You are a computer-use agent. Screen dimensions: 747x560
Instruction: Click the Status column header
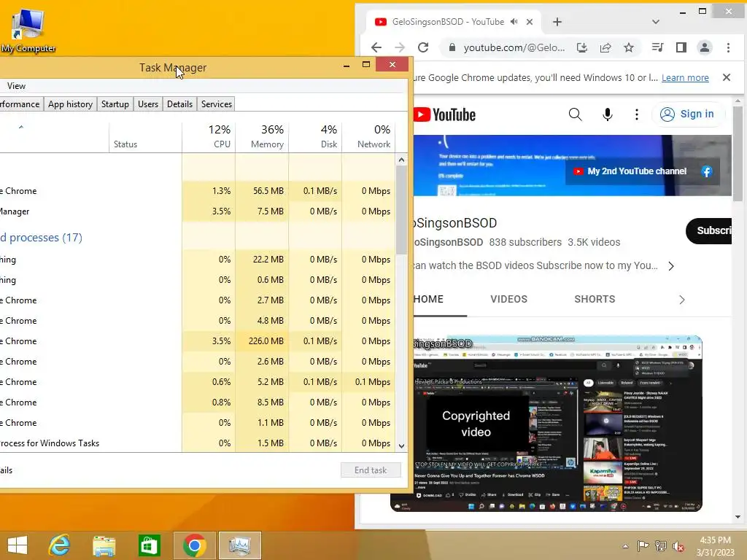tap(145, 136)
